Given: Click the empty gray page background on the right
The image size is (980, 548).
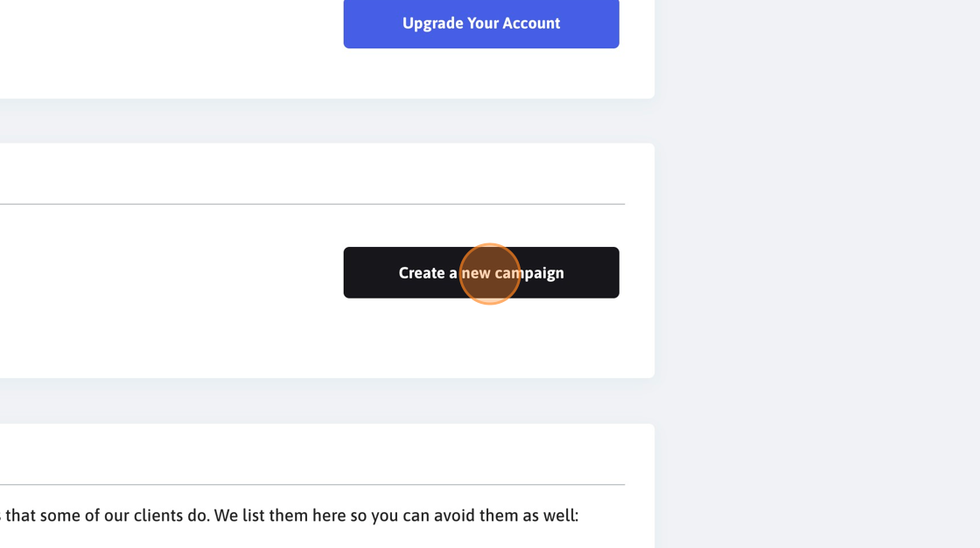Looking at the screenshot, I should click(817, 274).
